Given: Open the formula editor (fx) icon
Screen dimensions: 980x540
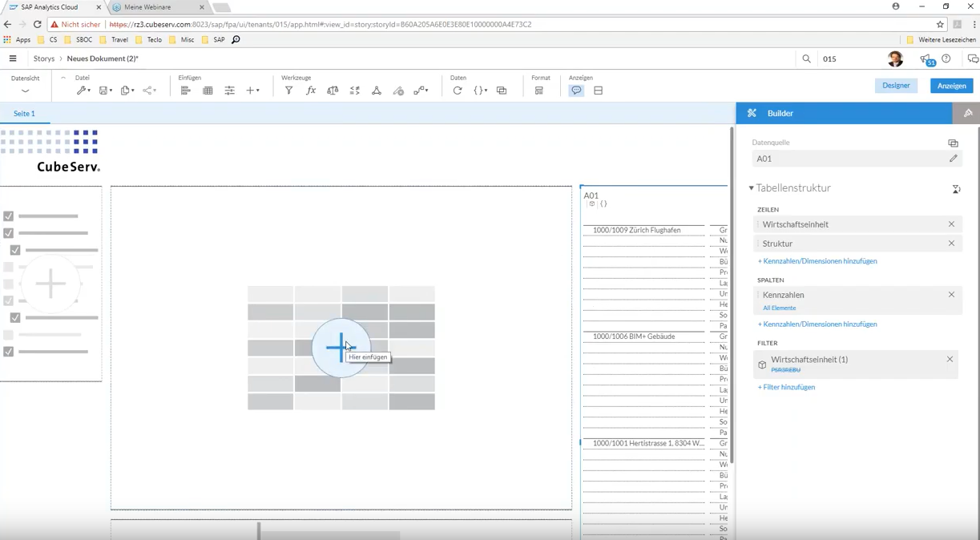Looking at the screenshot, I should click(x=311, y=91).
